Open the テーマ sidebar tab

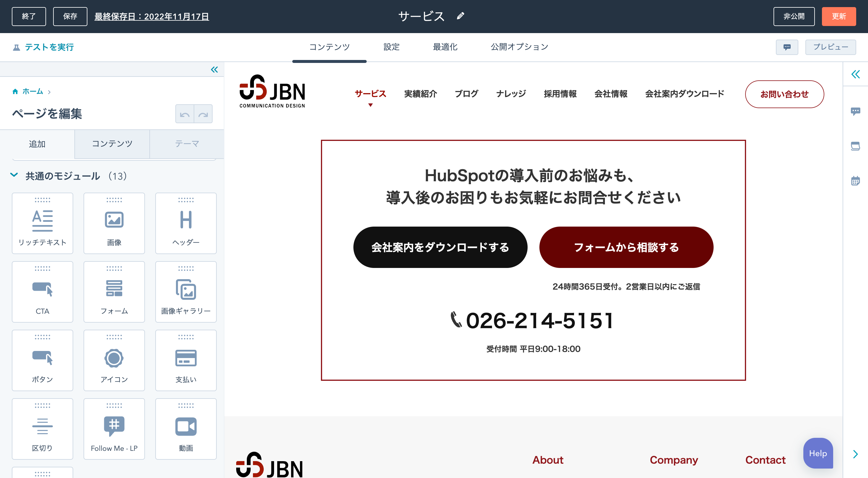coord(187,144)
